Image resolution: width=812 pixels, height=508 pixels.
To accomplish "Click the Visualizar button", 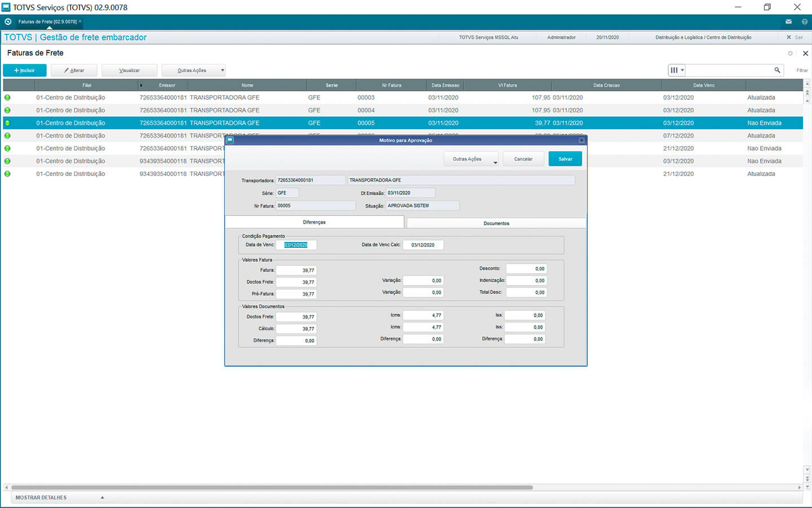I will coord(129,71).
